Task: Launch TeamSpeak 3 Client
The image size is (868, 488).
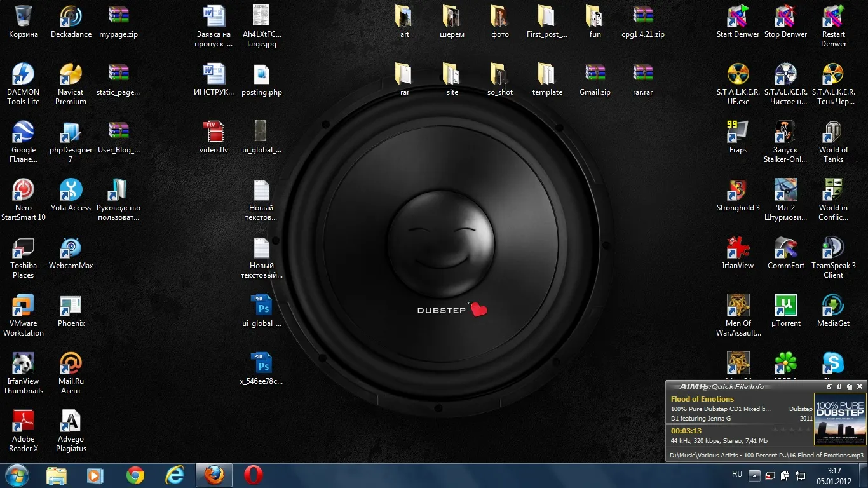Action: 833,257
